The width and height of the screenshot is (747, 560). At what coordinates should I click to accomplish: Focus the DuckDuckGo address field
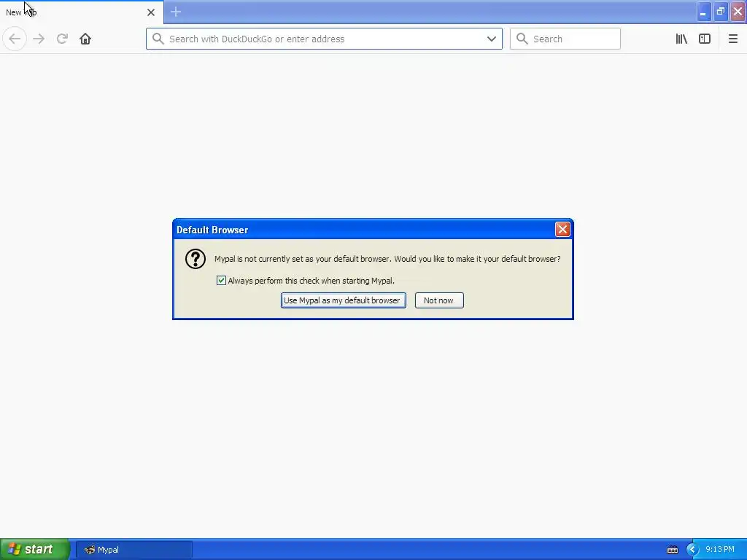pyautogui.click(x=324, y=39)
